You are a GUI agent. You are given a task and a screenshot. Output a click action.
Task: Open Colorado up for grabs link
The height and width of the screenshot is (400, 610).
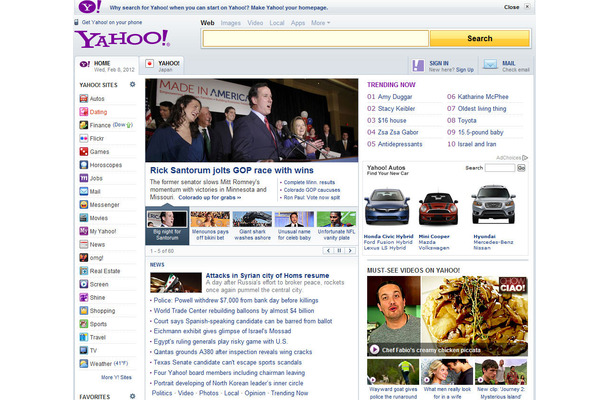click(x=210, y=198)
